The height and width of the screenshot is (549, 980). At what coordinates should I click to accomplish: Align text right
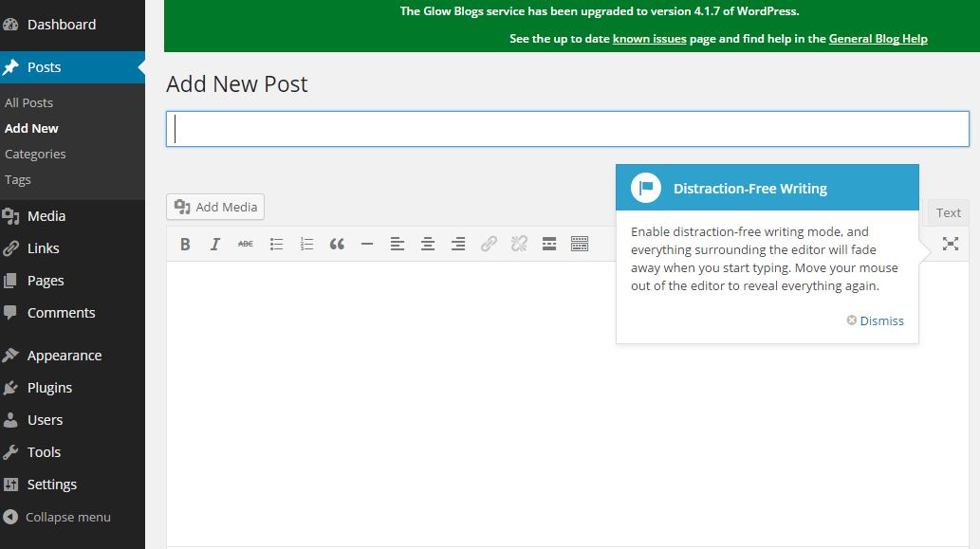coord(458,245)
